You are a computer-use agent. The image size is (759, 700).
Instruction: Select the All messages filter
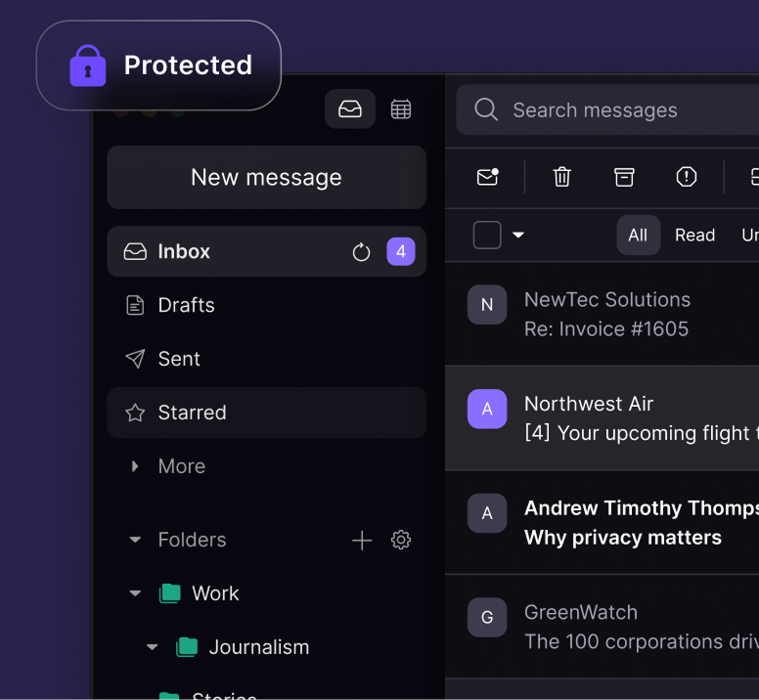tap(638, 235)
